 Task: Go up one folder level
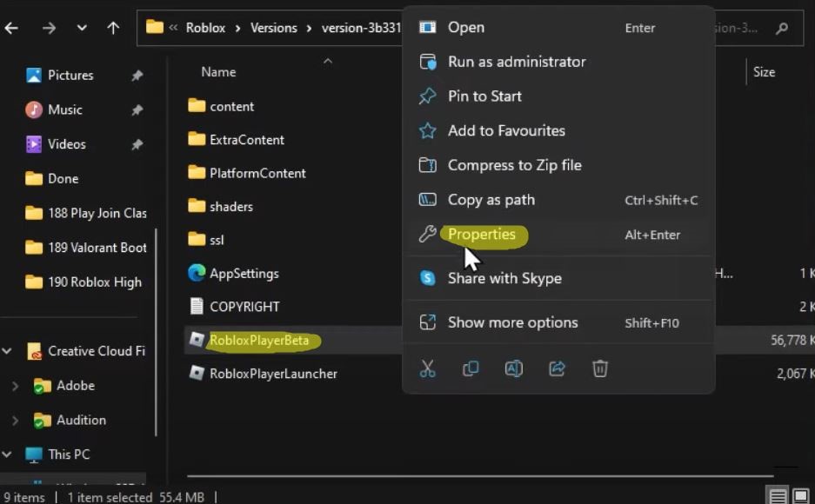pyautogui.click(x=113, y=28)
